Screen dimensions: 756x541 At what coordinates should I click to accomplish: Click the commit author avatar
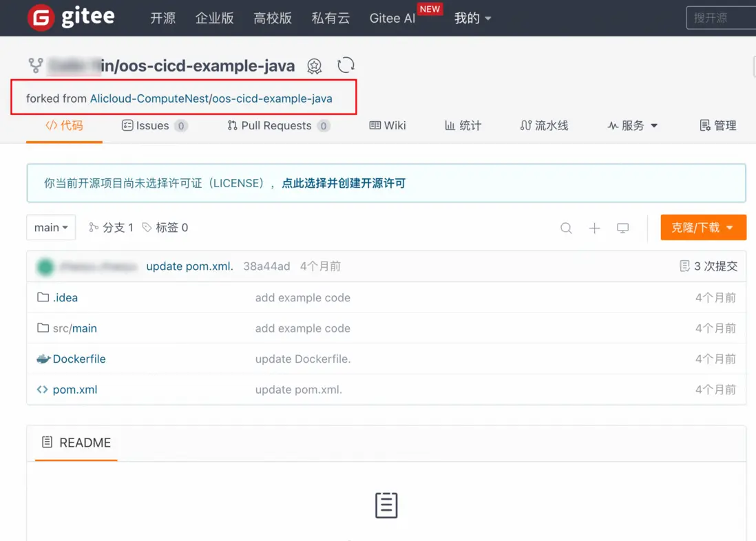[45, 266]
